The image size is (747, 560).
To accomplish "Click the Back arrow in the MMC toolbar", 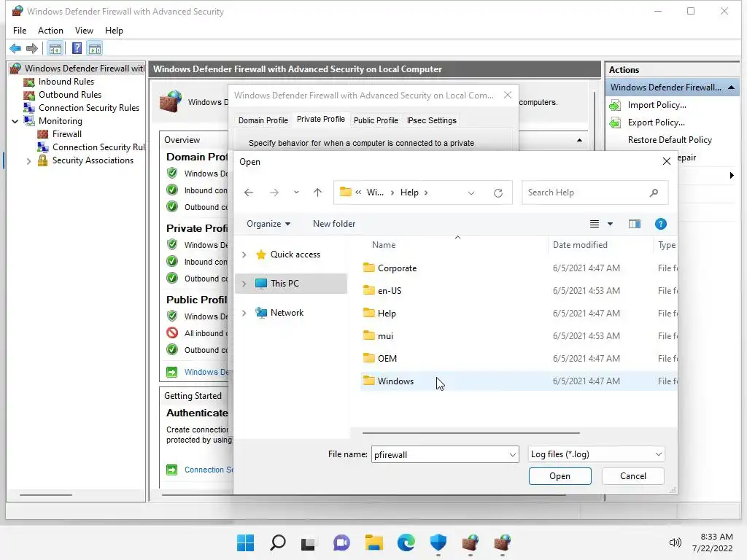I will point(15,48).
